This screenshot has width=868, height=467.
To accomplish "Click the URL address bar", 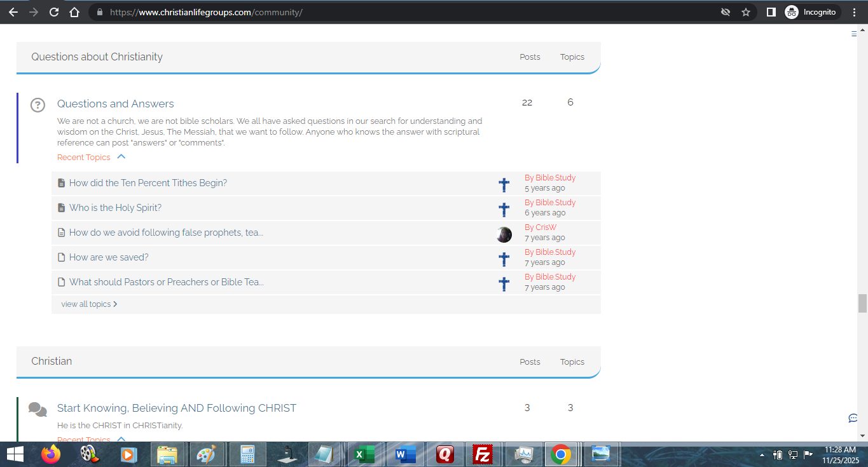I will (407, 12).
